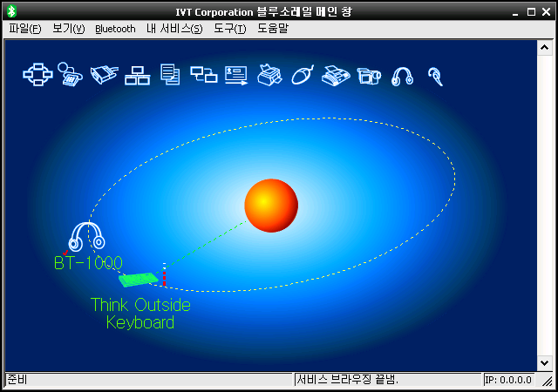Click the scrollbar up arrow
The height and width of the screenshot is (392, 558).
tap(544, 47)
